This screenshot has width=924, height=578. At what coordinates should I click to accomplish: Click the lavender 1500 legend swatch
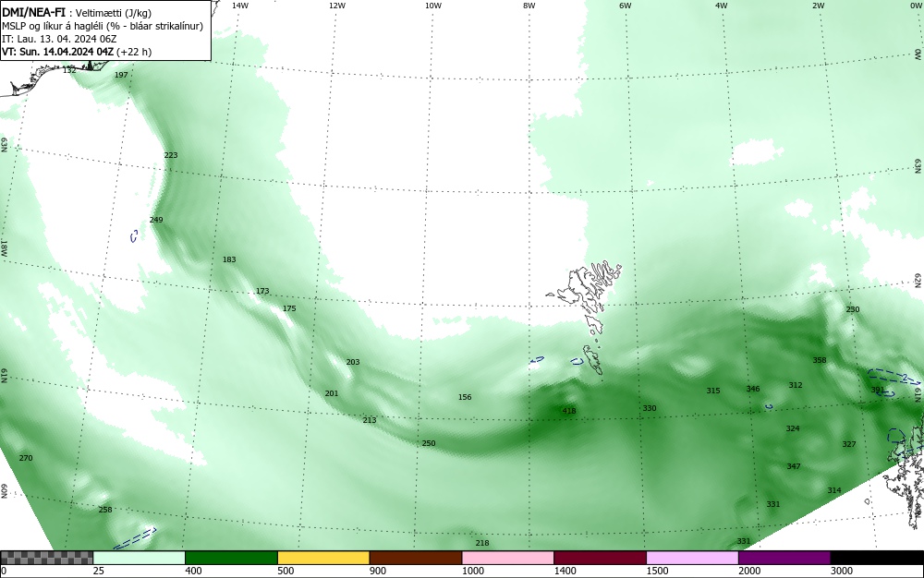coord(692,558)
